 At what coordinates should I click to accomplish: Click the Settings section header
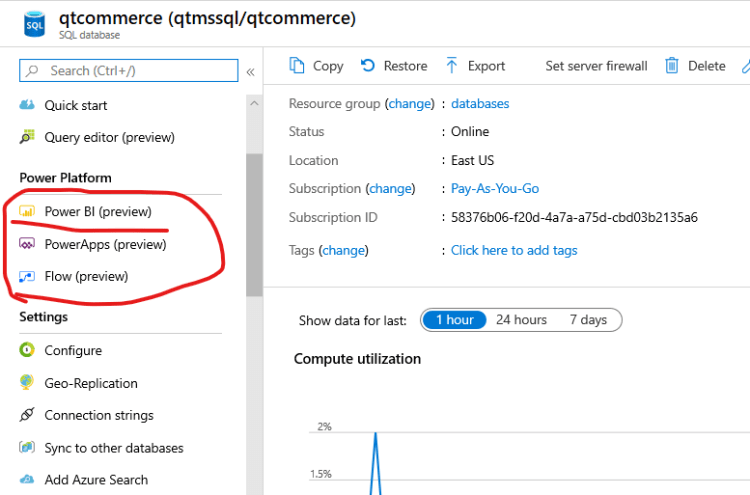(44, 317)
